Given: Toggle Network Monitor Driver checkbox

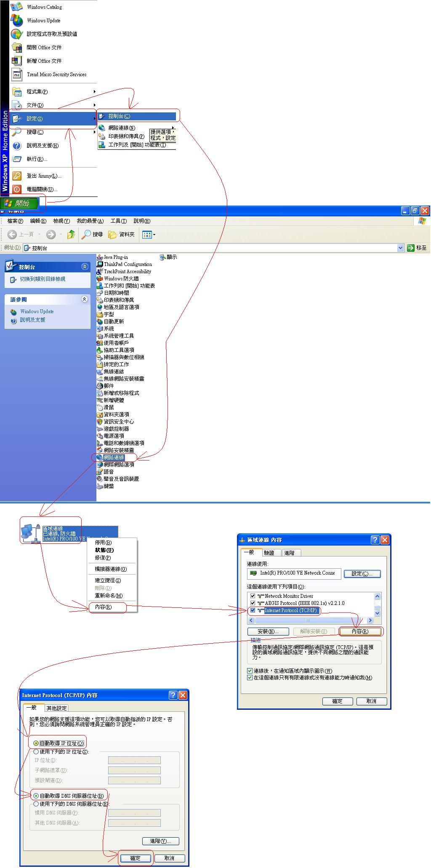Looking at the screenshot, I should pos(253,596).
